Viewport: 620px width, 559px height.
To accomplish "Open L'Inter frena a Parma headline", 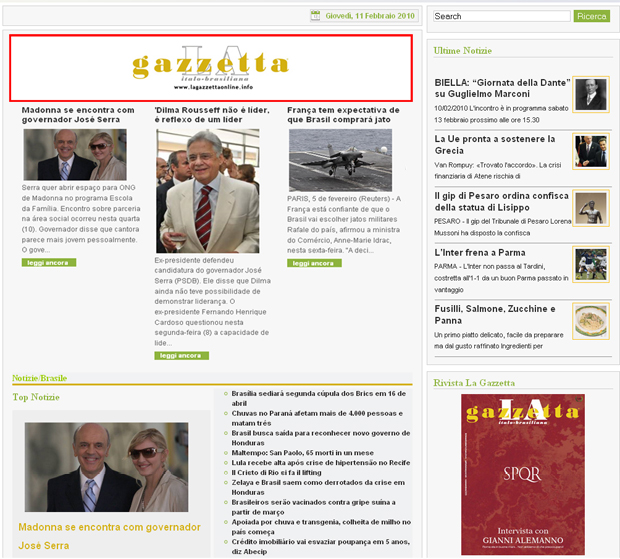I will click(480, 253).
